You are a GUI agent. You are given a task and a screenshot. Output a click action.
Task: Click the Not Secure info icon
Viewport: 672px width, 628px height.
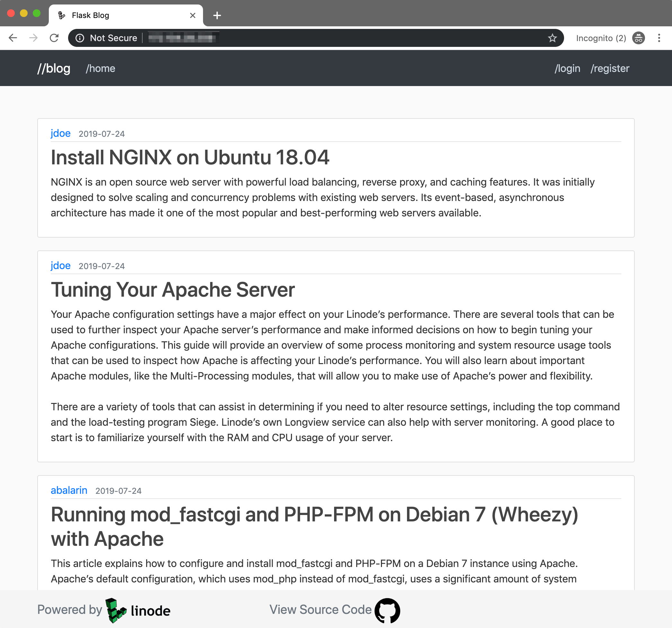click(80, 38)
